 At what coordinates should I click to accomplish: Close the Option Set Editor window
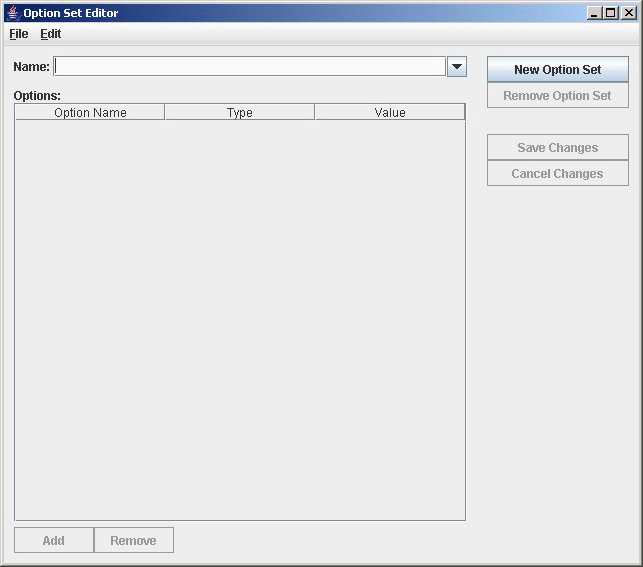tap(629, 13)
